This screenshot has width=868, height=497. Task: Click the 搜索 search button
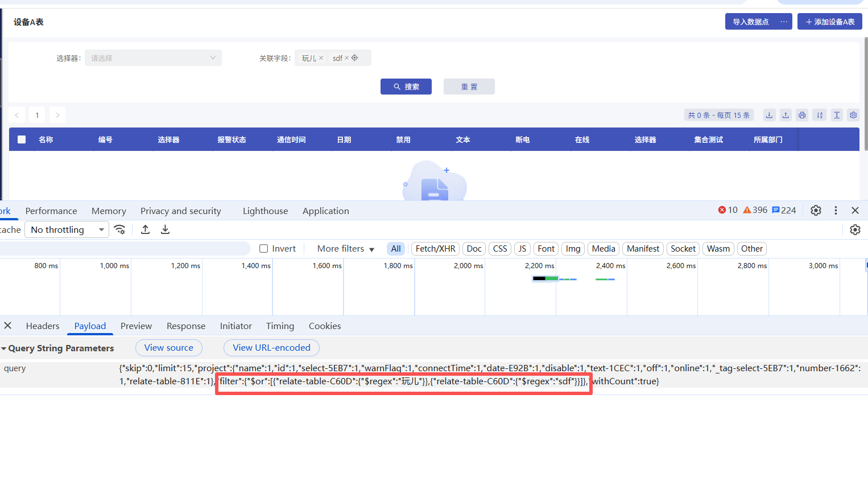406,87
